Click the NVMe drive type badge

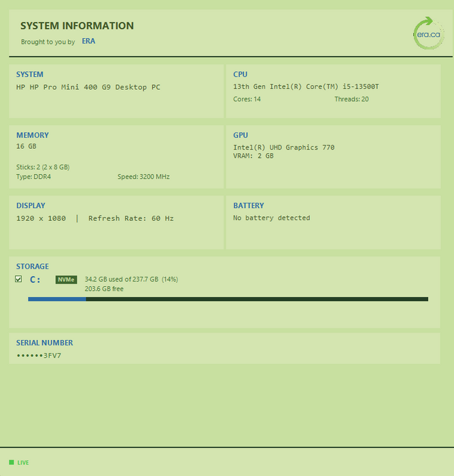[x=66, y=279]
